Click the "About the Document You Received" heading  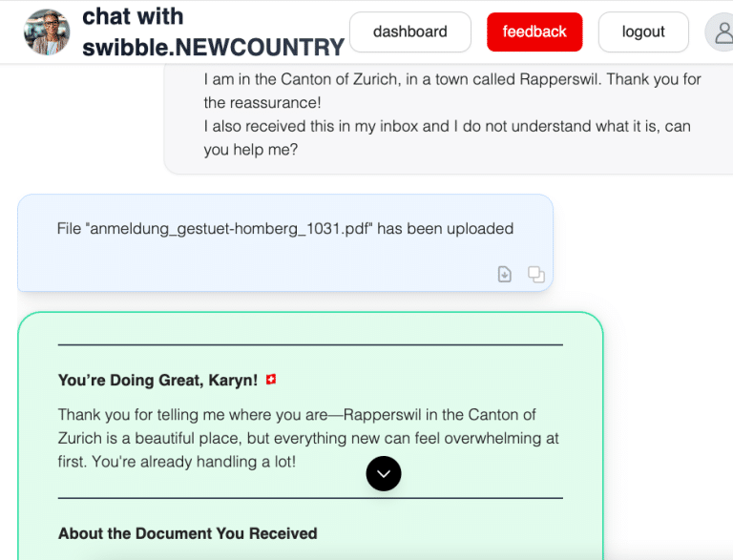[x=187, y=533]
